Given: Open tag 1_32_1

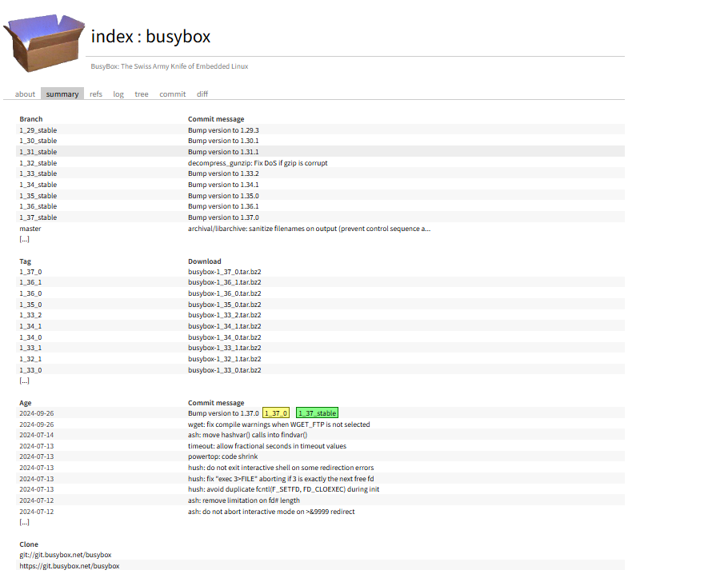Looking at the screenshot, I should [30, 359].
